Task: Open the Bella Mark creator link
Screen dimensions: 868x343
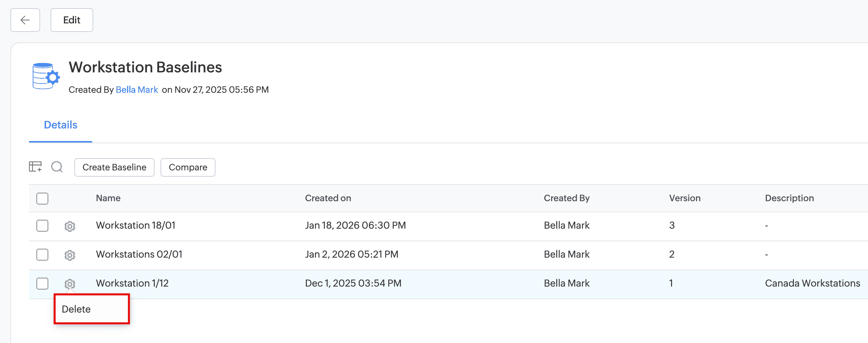Action: [x=137, y=90]
